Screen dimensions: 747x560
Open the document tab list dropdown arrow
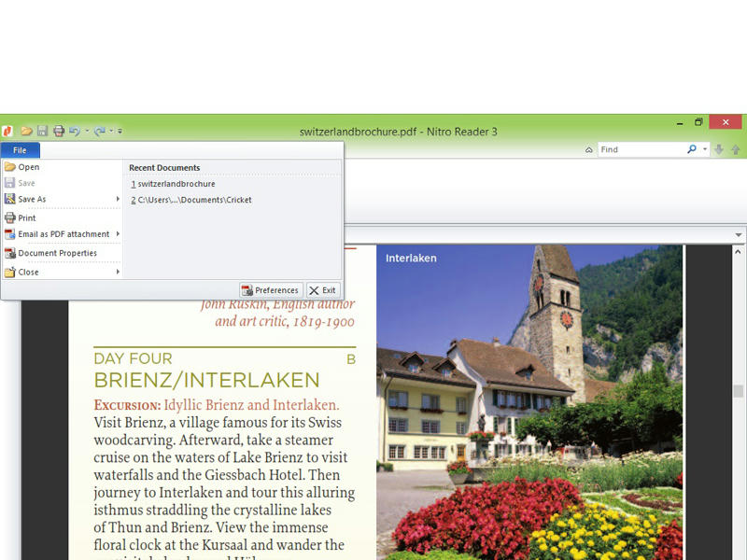738,235
